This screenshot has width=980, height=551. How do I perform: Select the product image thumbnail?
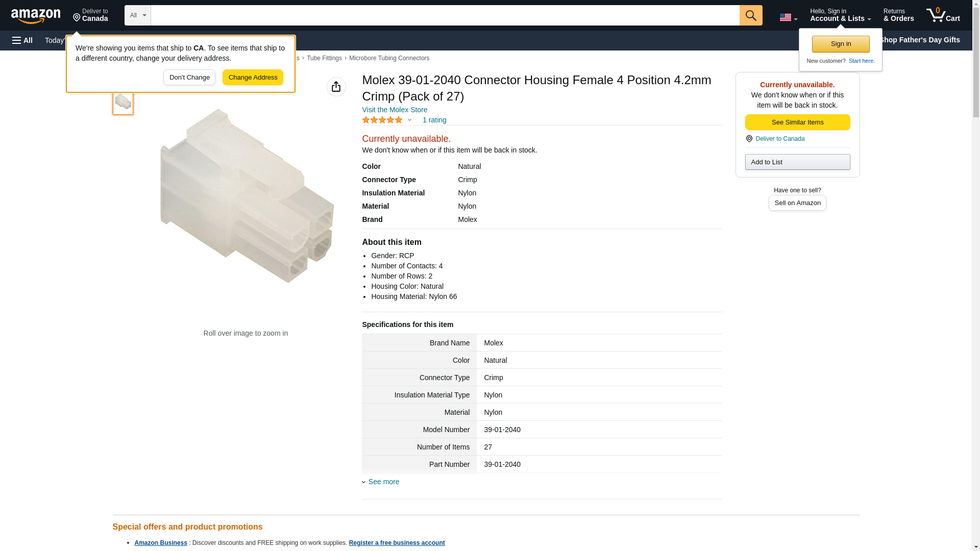click(x=123, y=103)
